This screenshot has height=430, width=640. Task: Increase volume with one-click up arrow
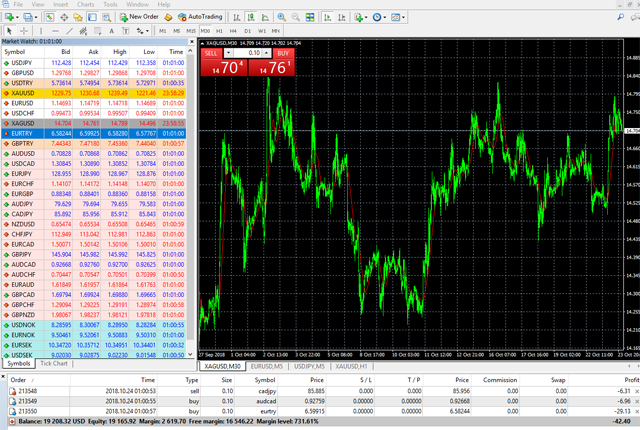point(266,53)
